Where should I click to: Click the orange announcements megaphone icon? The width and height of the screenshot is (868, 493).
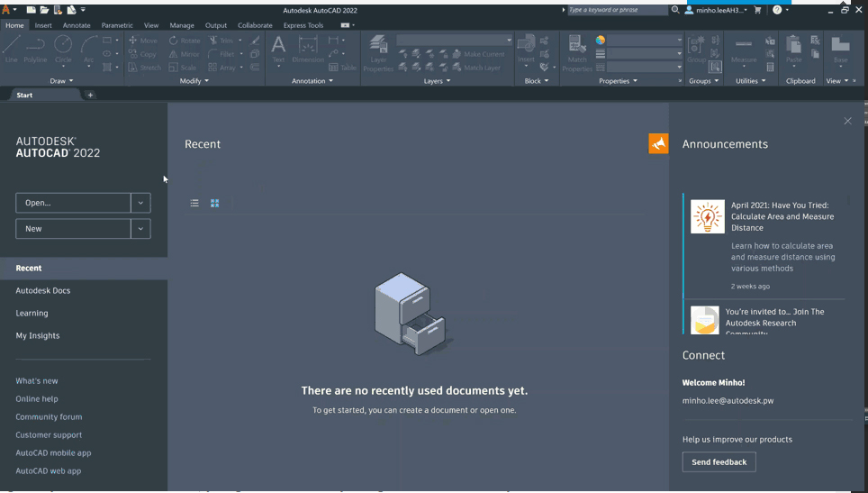tap(658, 143)
